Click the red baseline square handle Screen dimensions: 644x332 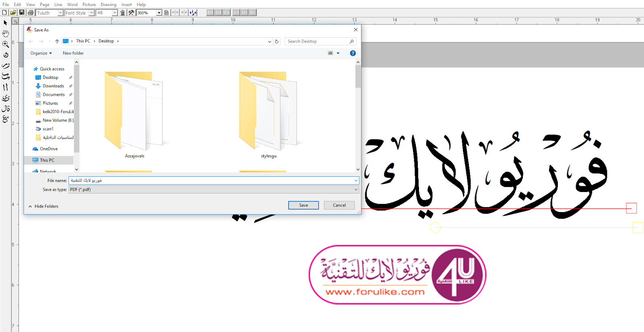click(631, 208)
